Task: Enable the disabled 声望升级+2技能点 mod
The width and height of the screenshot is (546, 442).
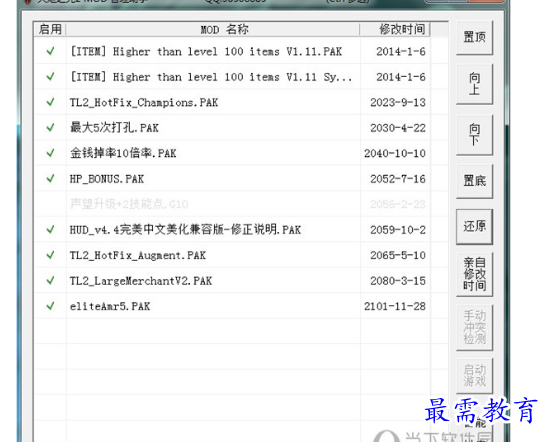Action: (50, 204)
